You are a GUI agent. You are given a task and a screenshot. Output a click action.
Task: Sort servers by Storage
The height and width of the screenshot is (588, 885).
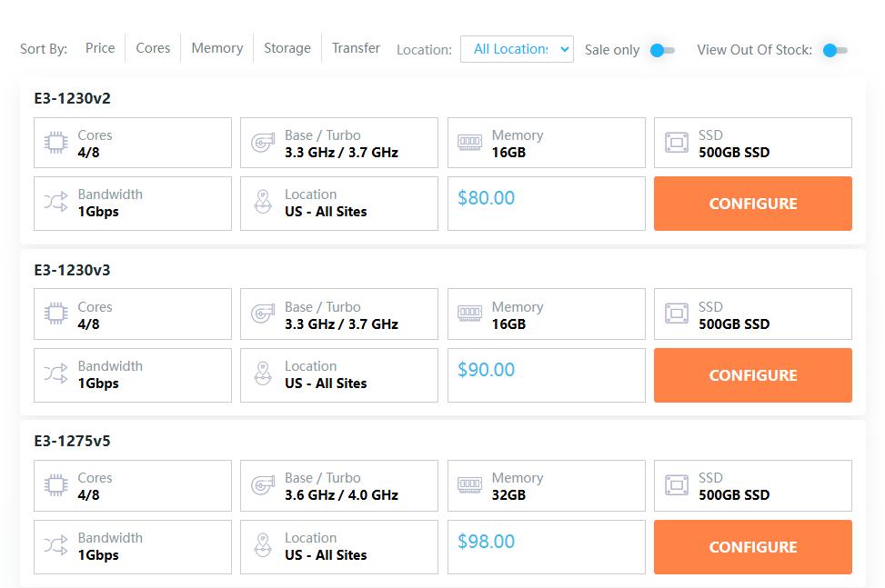click(x=287, y=48)
